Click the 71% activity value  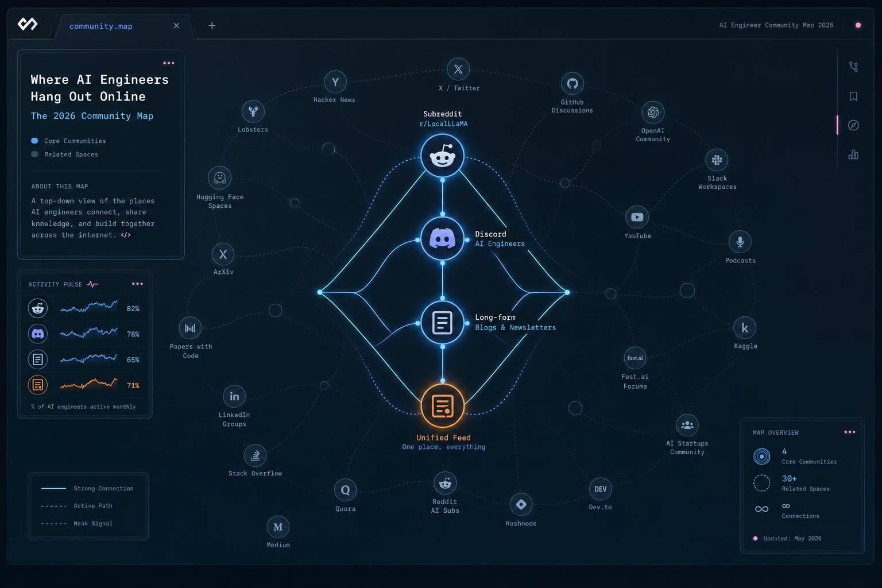[133, 385]
